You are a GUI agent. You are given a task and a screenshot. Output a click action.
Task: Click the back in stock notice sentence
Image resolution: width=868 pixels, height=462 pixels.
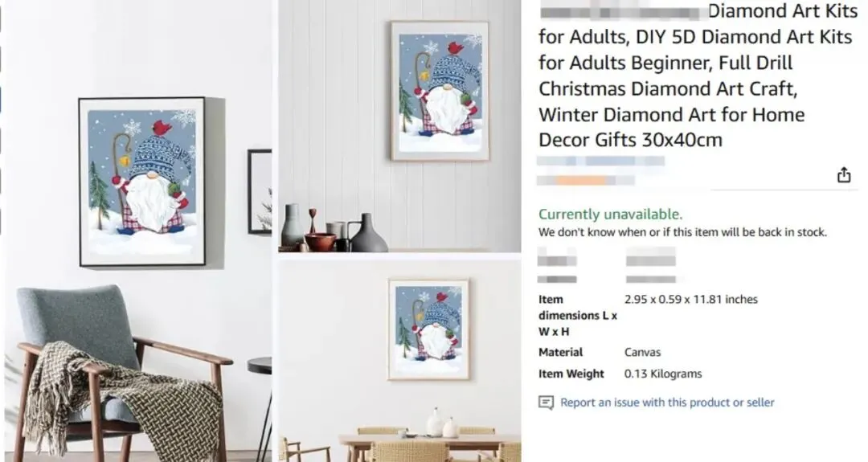pyautogui.click(x=682, y=232)
